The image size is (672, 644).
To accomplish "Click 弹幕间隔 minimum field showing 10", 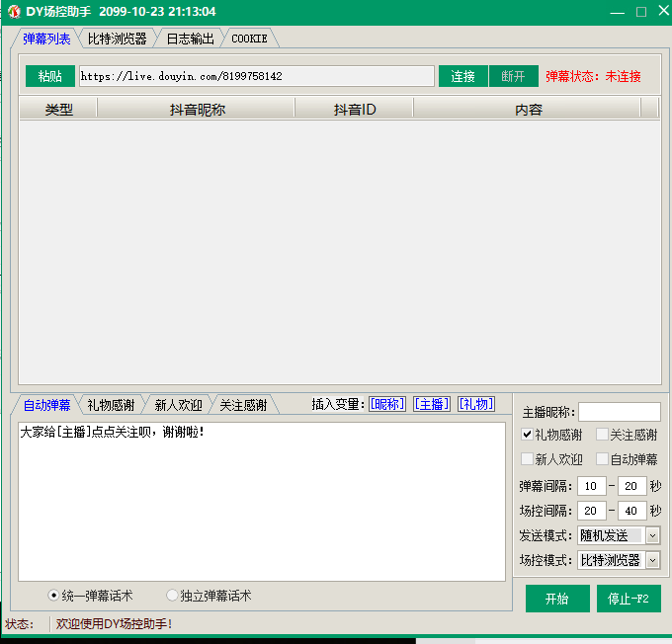I will click(x=591, y=486).
